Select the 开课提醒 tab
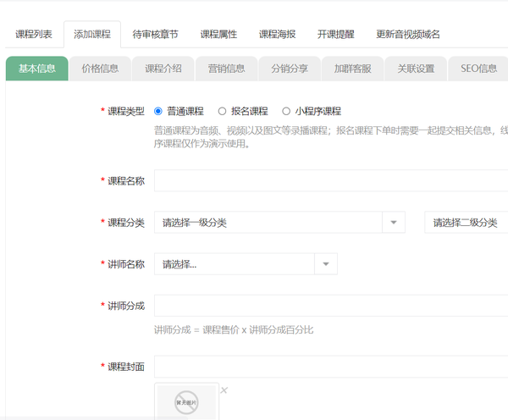Image resolution: width=508 pixels, height=420 pixels. (x=336, y=35)
